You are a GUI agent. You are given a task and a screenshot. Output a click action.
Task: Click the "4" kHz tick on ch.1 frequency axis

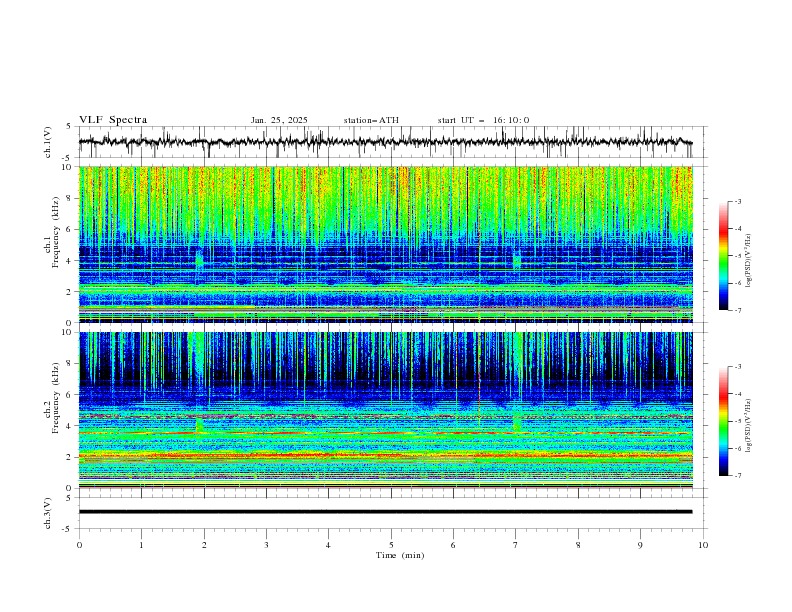(x=70, y=261)
